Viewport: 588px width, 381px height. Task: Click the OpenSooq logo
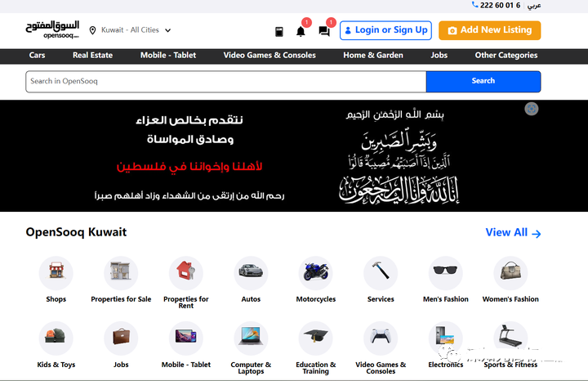[52, 29]
